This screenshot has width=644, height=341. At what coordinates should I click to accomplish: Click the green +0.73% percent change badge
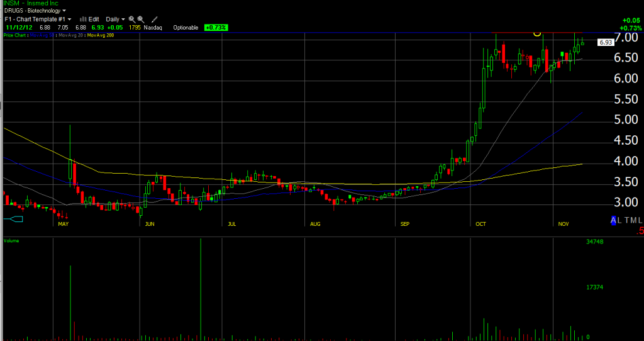pos(216,28)
